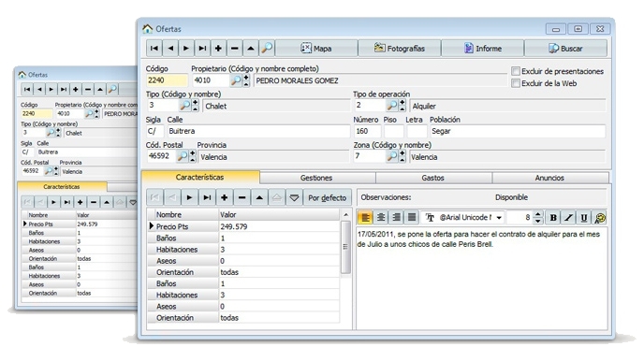
Task: Click the Nombre column header in front window
Action: pos(186,214)
